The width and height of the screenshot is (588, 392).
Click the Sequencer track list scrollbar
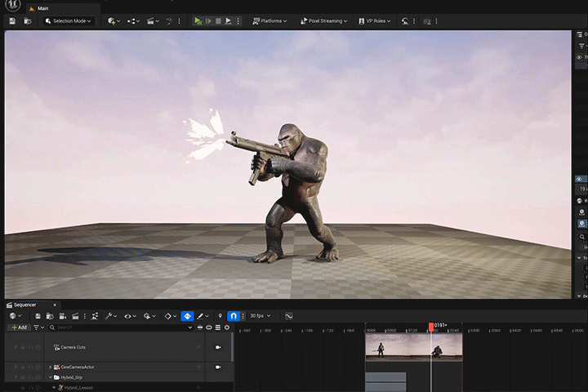coord(233,347)
